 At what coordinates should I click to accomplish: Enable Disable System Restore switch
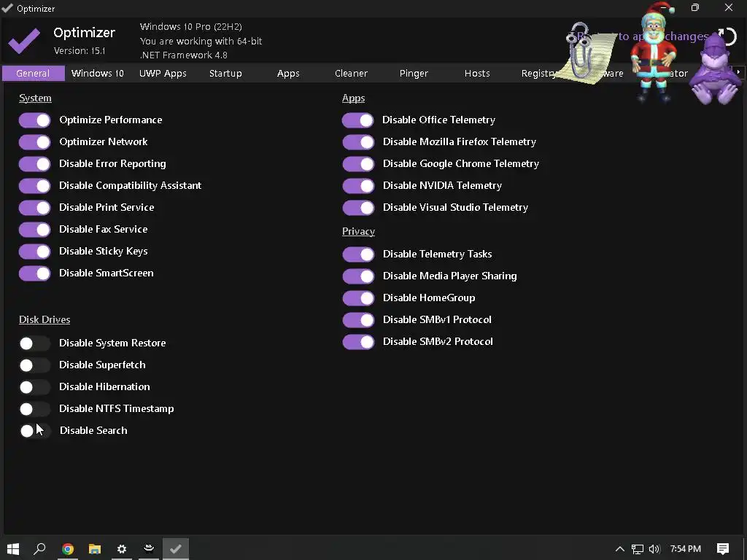(35, 343)
